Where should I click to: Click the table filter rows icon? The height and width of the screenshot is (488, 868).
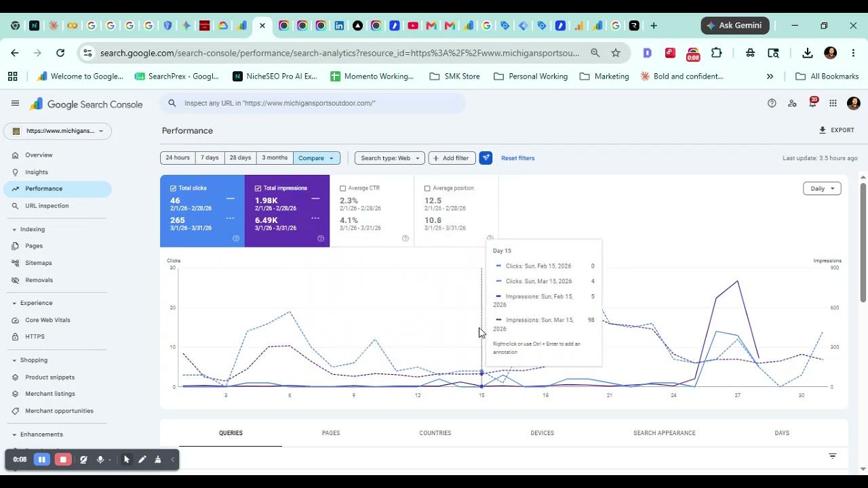833,456
